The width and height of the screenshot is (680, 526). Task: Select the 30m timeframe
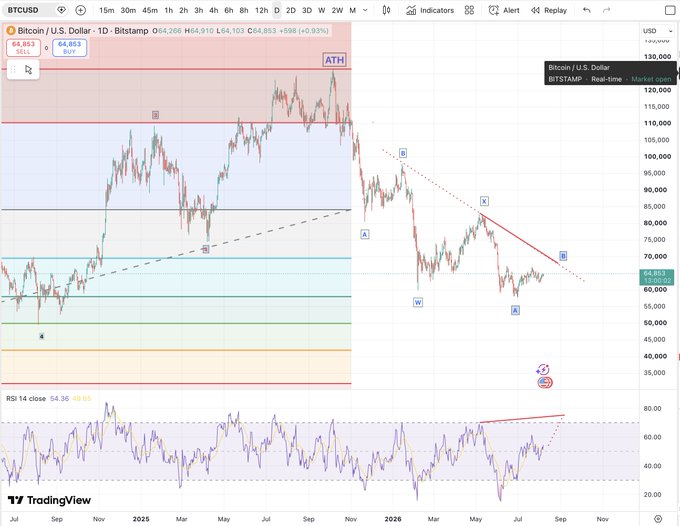point(128,10)
